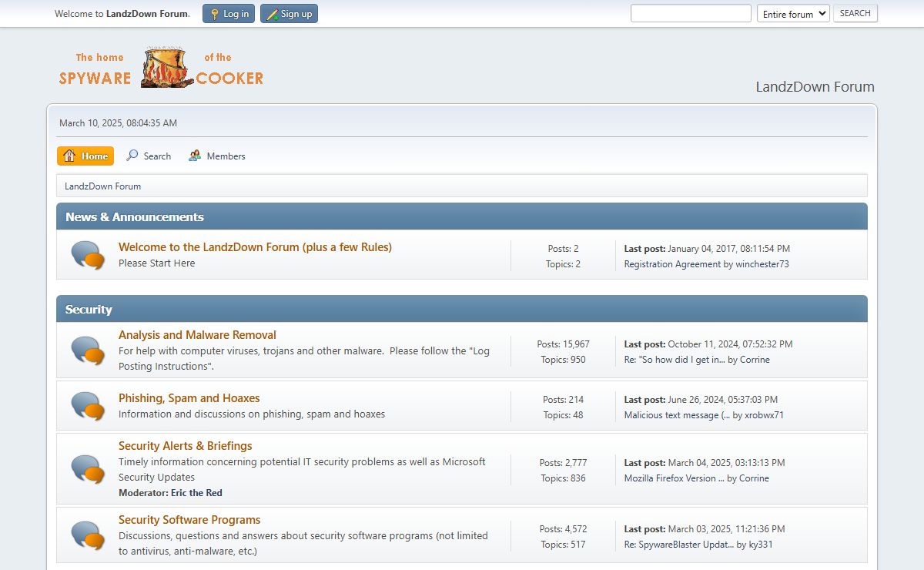Click the LandzDown Forum breadcrumb link
Screen dimensions: 924x570
click(x=102, y=186)
